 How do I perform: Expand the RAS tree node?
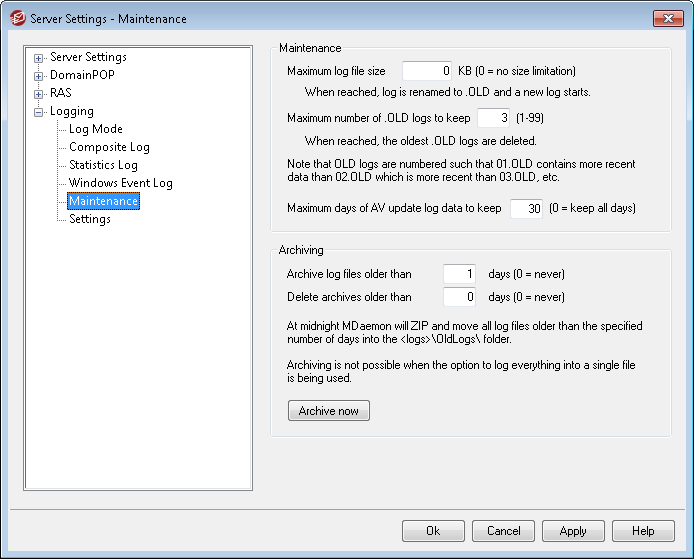(39, 94)
